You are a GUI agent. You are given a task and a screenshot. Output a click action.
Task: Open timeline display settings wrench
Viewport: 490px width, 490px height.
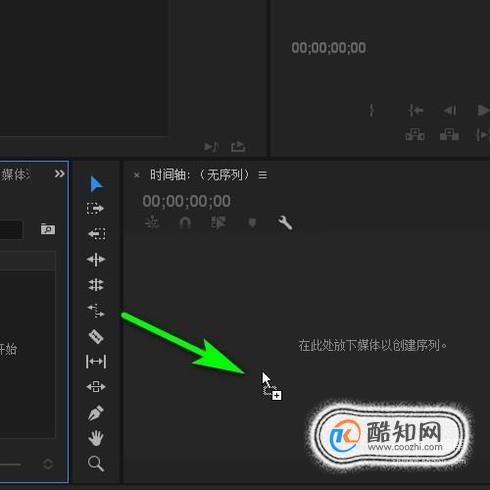285,223
